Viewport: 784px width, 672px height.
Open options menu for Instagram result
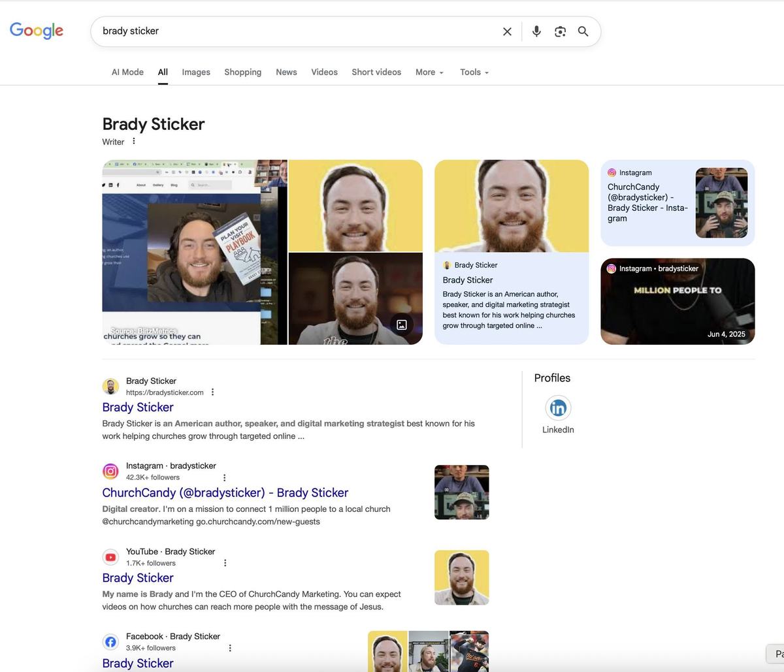pos(224,477)
